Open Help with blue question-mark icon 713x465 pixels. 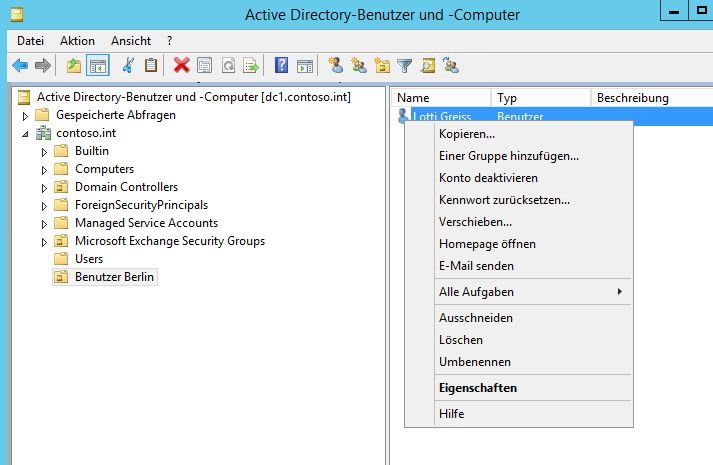click(281, 66)
